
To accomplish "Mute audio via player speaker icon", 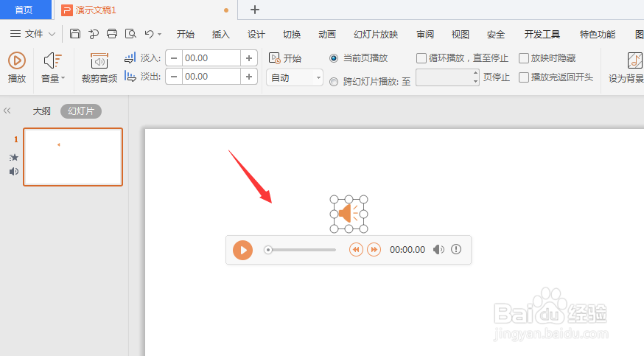I will pos(438,250).
